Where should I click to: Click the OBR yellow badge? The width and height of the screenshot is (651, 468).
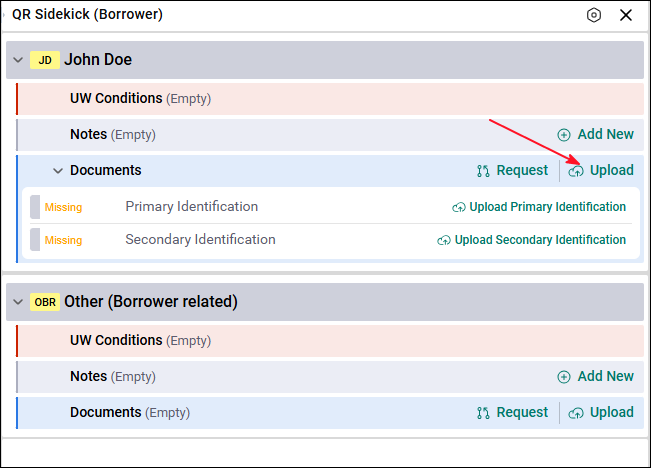[45, 302]
